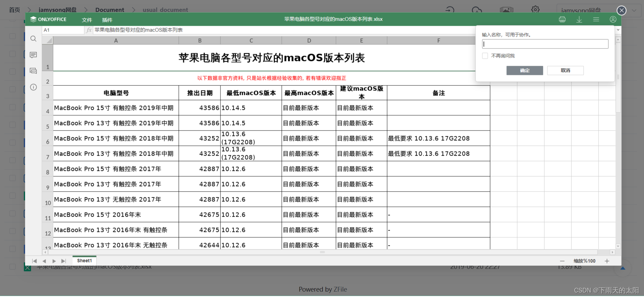This screenshot has width=644, height=297.
Task: Click the fx insert function icon
Action: pyautogui.click(x=89, y=30)
